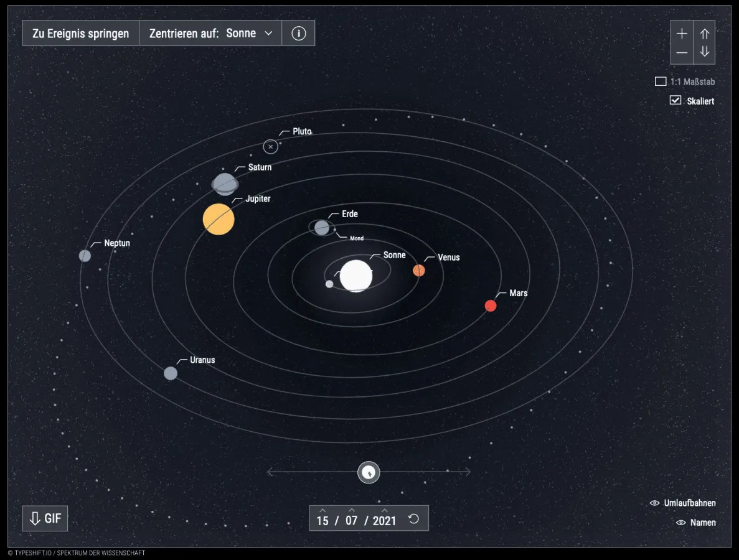The height and width of the screenshot is (560, 739).
Task: Disable the Skaliert checkbox
Action: (675, 100)
